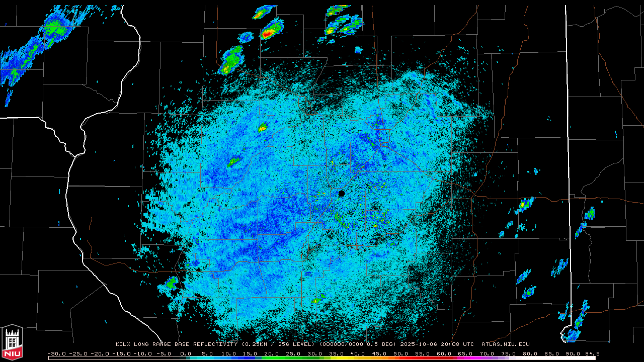Click the 'KILX LONG RANGE BASE REFLECTIVITY' title text
The image size is (644, 362).
176,344
